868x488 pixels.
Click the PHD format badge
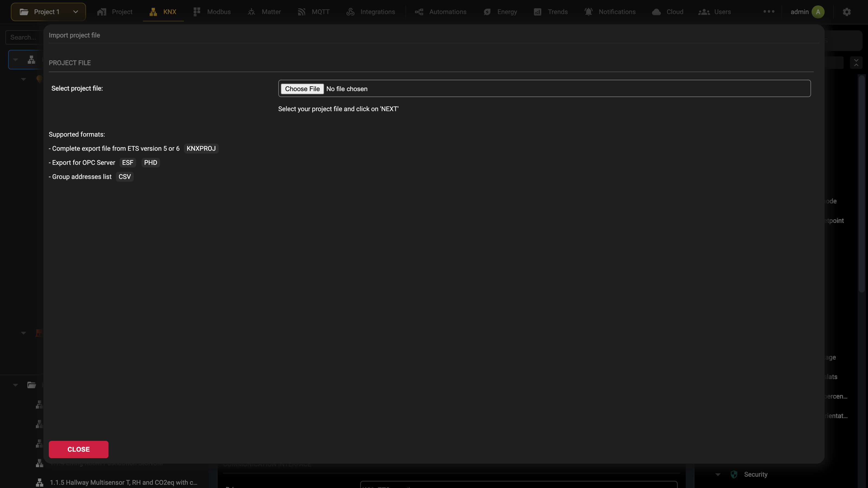(151, 163)
